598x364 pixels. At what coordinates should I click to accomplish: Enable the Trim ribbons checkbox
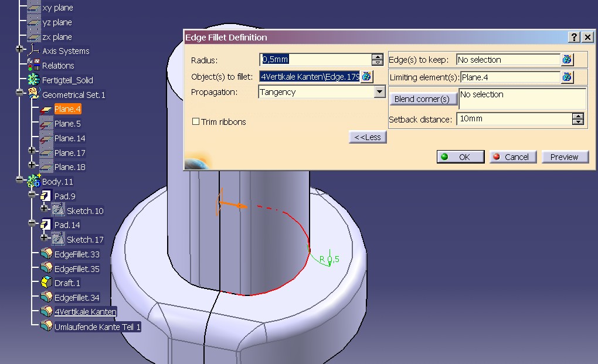[x=196, y=121]
